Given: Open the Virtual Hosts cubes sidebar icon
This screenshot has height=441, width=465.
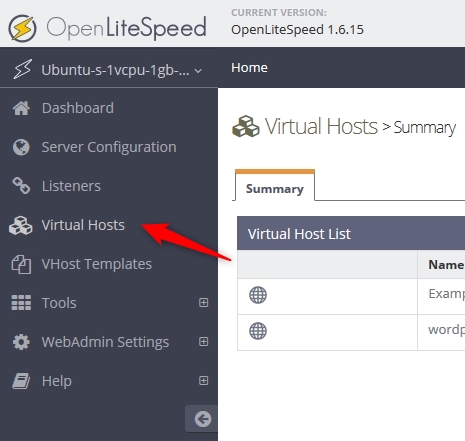Looking at the screenshot, I should [21, 226].
